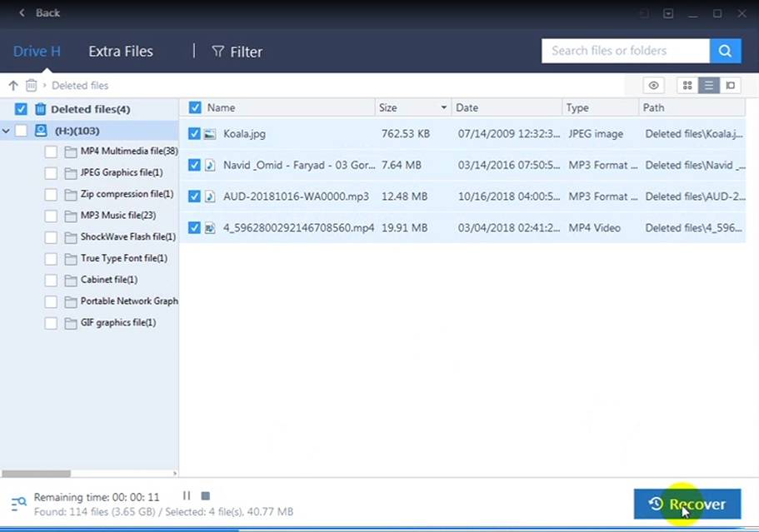Image resolution: width=759 pixels, height=532 pixels.
Task: Switch to the Drive H tab
Action: click(x=37, y=52)
